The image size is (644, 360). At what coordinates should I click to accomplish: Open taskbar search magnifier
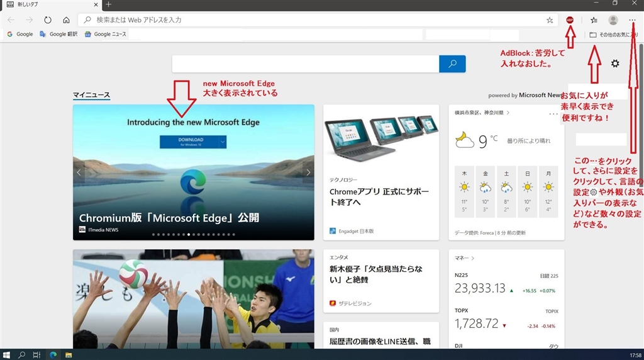coord(22,355)
